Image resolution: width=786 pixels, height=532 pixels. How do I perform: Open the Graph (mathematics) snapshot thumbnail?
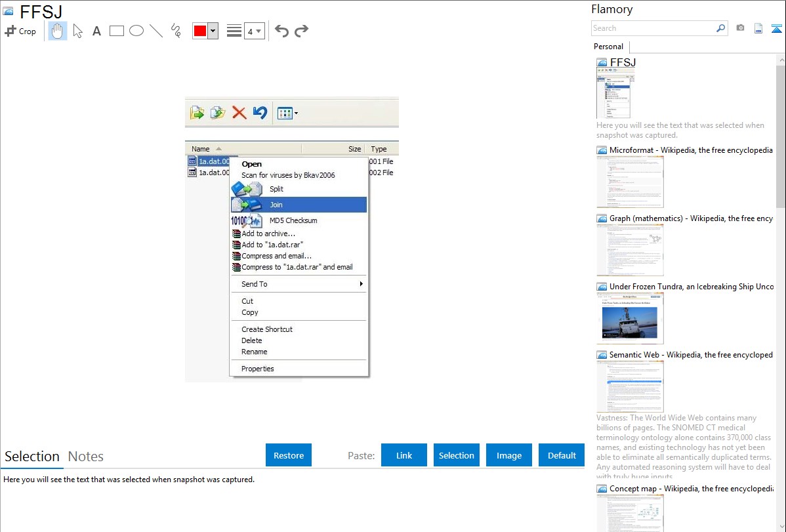pos(630,250)
